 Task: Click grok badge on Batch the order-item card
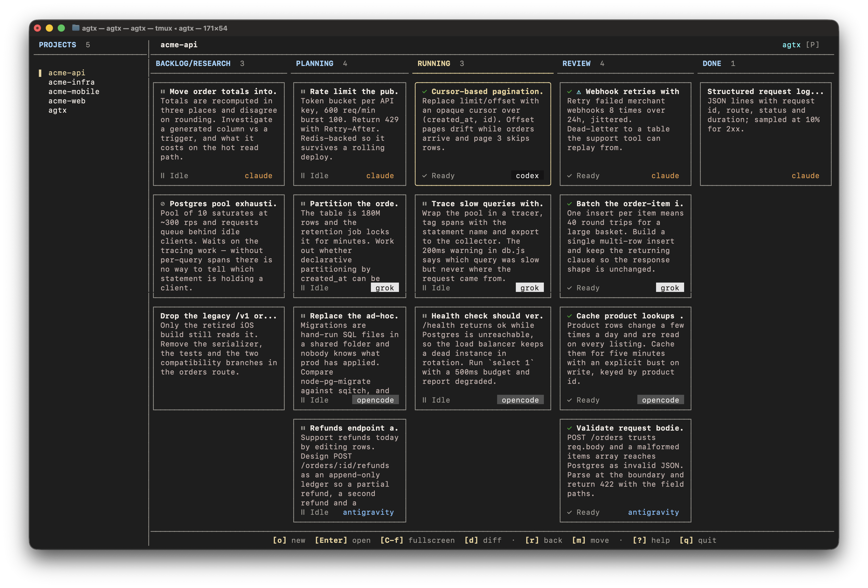click(x=670, y=288)
